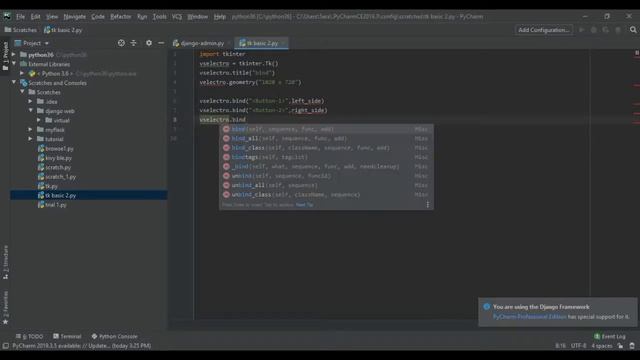Open the File menu
Viewport: 640px width, 360px height.
(x=20, y=17)
